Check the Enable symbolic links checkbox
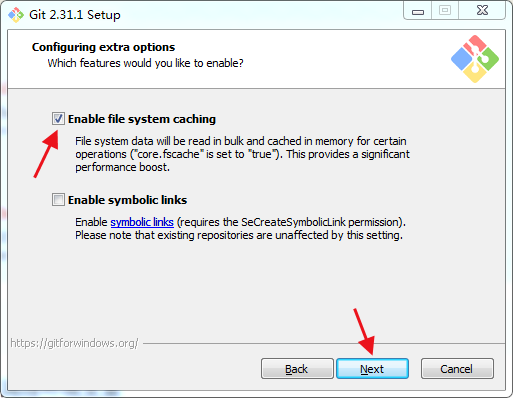The image size is (513, 398). [x=58, y=200]
